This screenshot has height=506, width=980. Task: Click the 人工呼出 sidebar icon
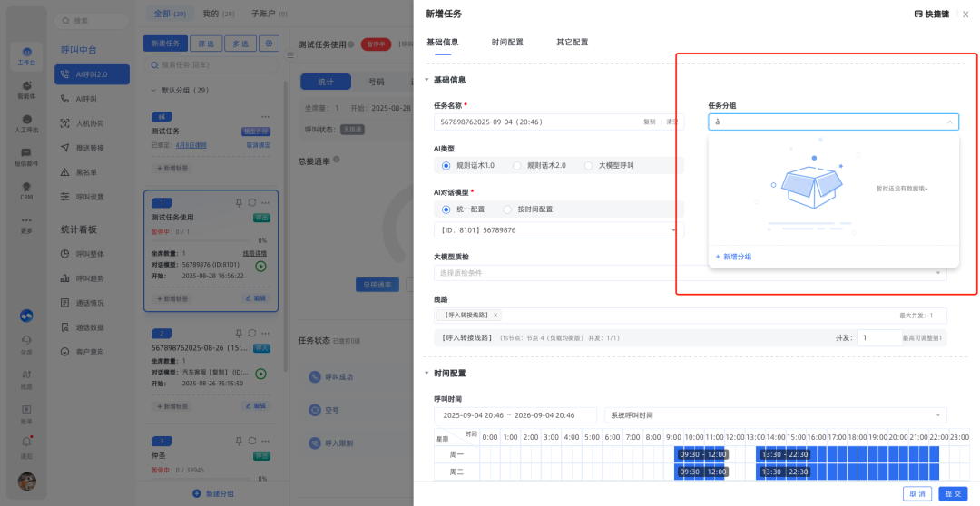point(26,122)
